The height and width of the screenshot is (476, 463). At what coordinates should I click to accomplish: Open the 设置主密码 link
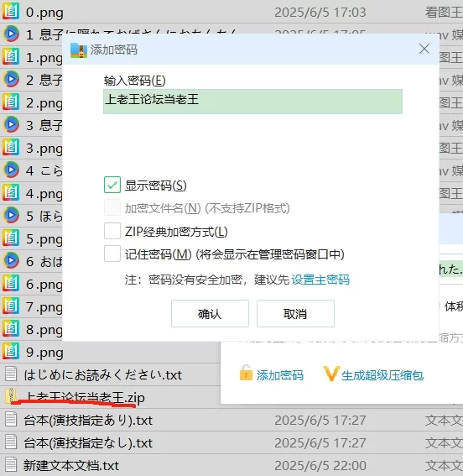pos(320,280)
